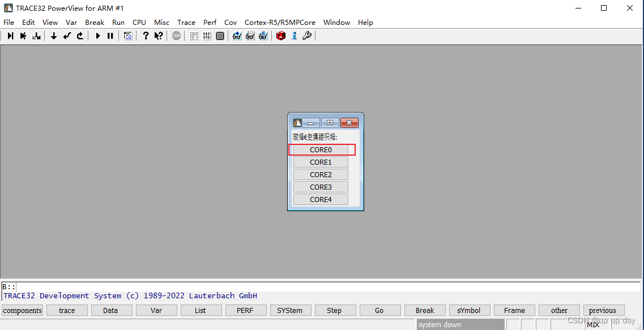Screen dimensions: 644x330
Task: Open the CPU menu
Action: click(139, 22)
